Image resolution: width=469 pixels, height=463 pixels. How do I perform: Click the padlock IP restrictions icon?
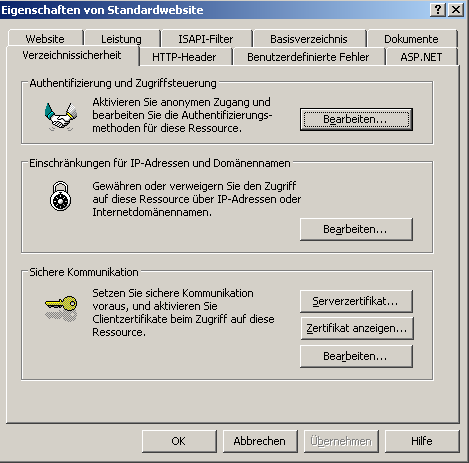click(60, 196)
